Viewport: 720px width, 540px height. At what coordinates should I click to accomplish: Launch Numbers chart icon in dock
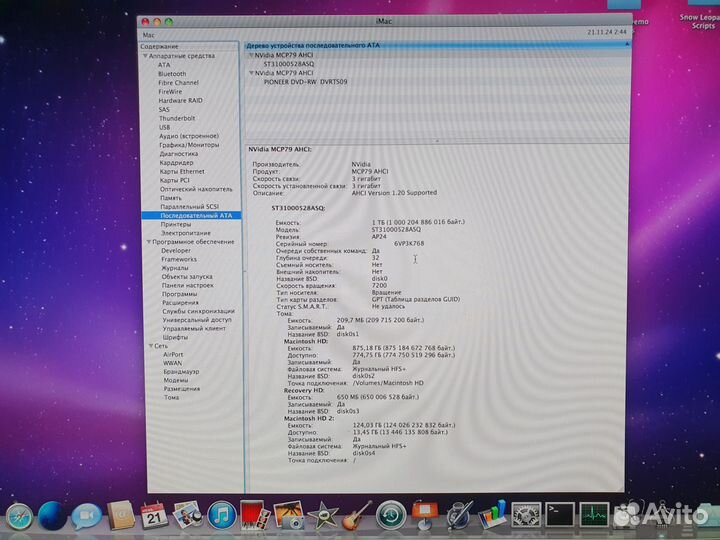point(492,515)
